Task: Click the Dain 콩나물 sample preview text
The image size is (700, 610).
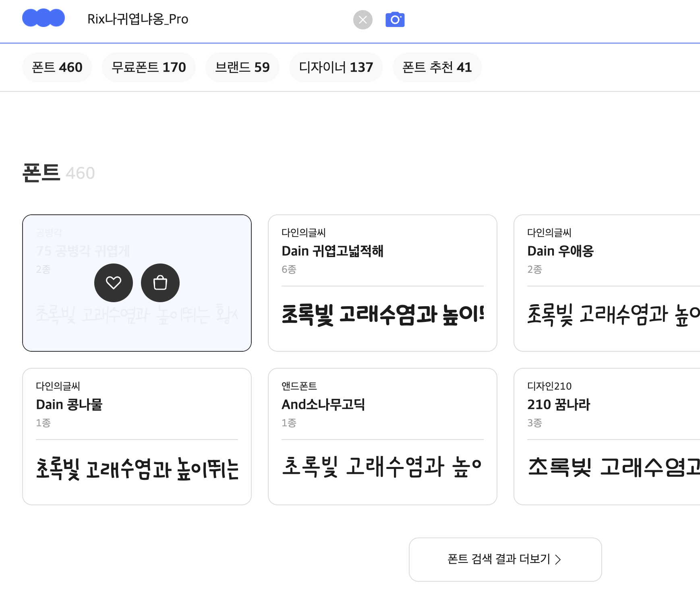Action: point(137,469)
